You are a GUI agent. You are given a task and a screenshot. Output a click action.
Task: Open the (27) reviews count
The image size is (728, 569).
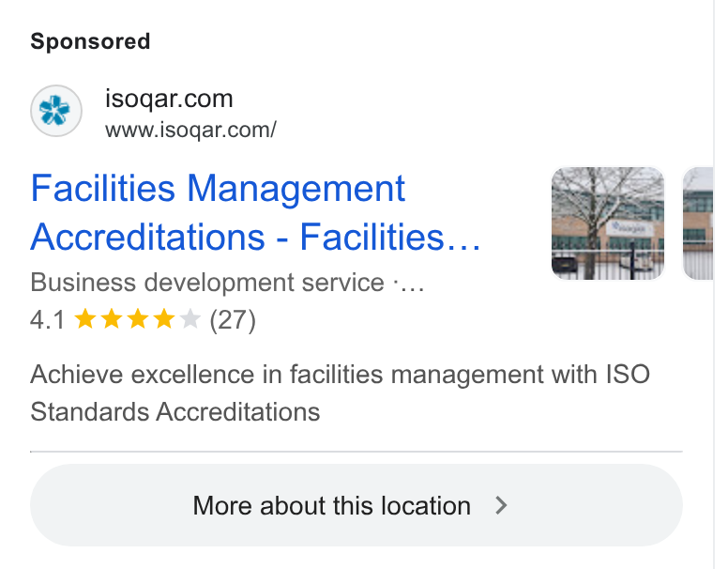233,320
